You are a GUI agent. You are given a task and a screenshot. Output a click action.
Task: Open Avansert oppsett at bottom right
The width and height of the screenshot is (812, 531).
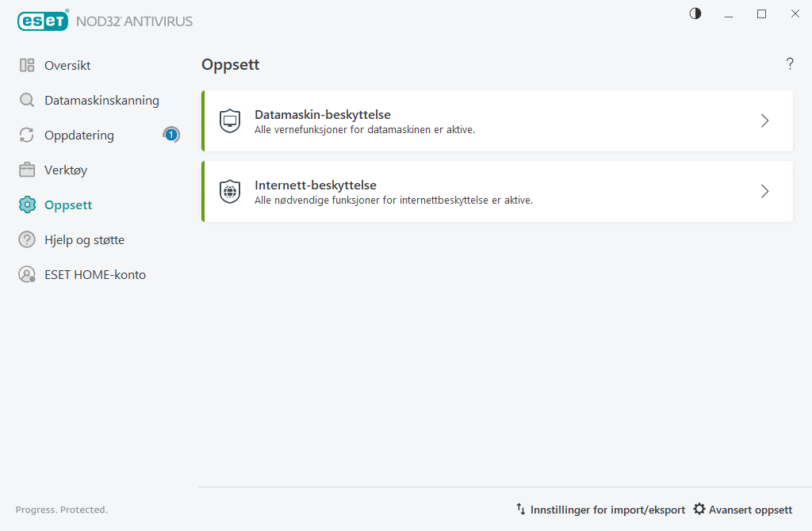[x=743, y=510]
